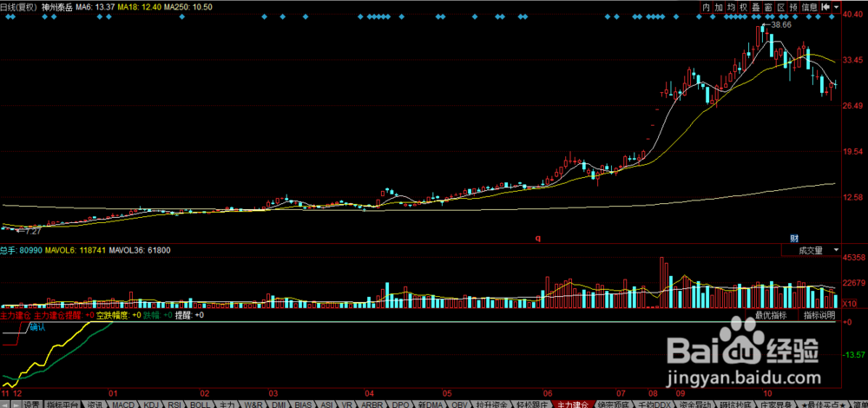Select the BOLL indicator tab
Viewport: 868px width, 408px height.
point(200,405)
